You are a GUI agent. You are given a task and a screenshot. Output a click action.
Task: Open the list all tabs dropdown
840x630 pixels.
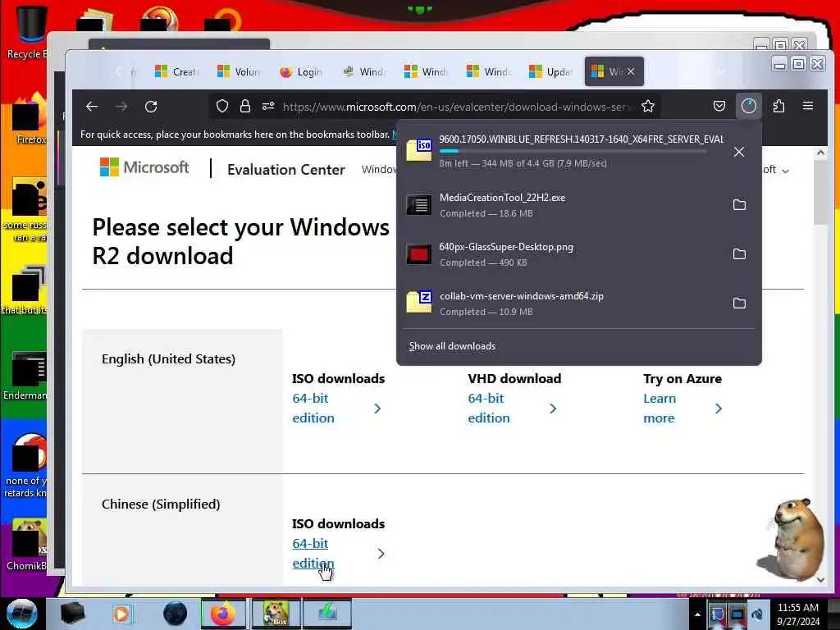point(722,71)
